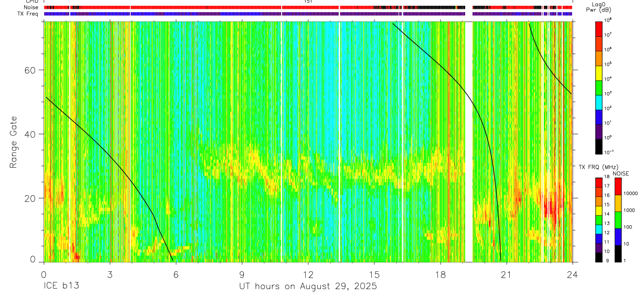Screen dimensions: 644x297
Task: Click the '151' CPID value above the plot
Action: pos(308,2)
